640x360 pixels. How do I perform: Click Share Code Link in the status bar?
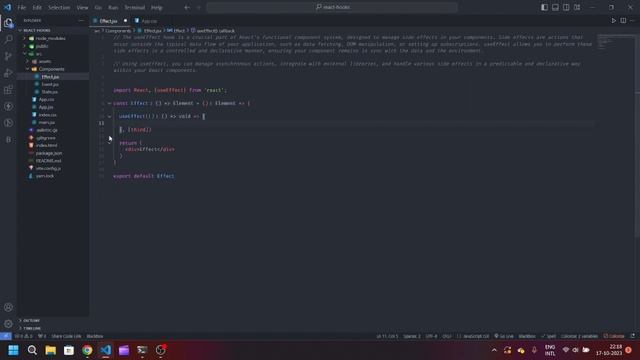click(x=66, y=336)
